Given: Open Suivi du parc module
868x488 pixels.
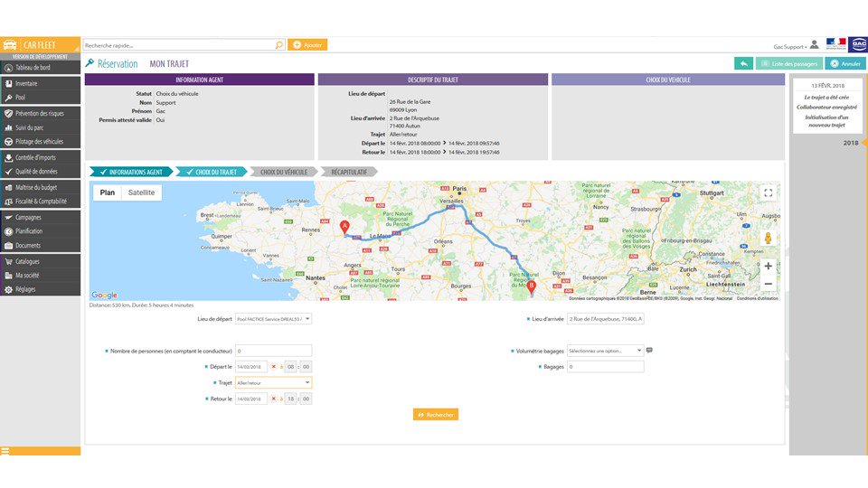Looking at the screenshot, I should point(40,127).
